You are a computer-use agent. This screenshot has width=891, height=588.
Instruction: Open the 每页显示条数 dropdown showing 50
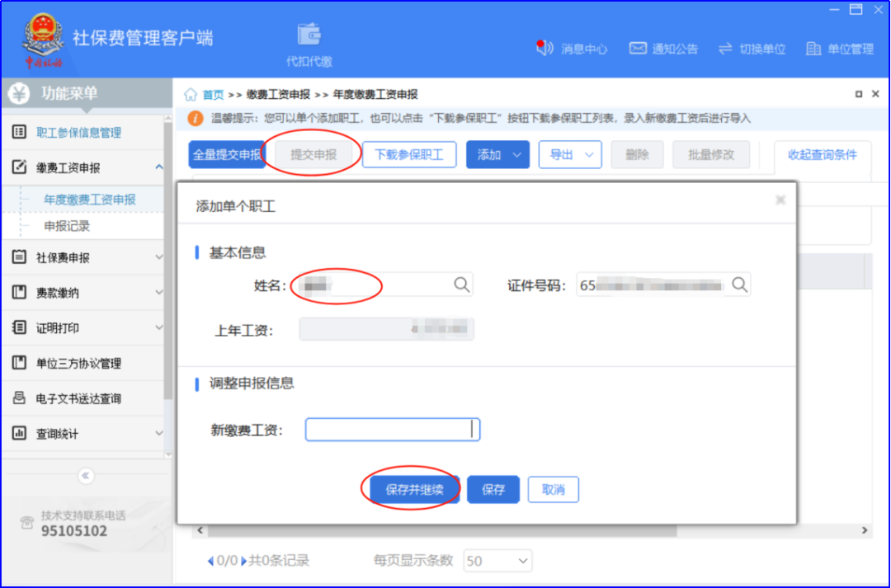tap(497, 562)
